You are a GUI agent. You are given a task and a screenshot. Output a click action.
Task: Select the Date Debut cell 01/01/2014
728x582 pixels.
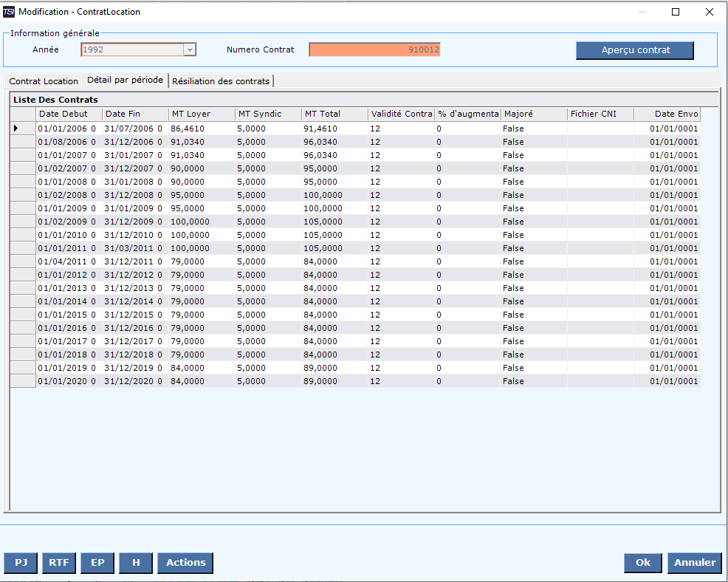(x=69, y=301)
